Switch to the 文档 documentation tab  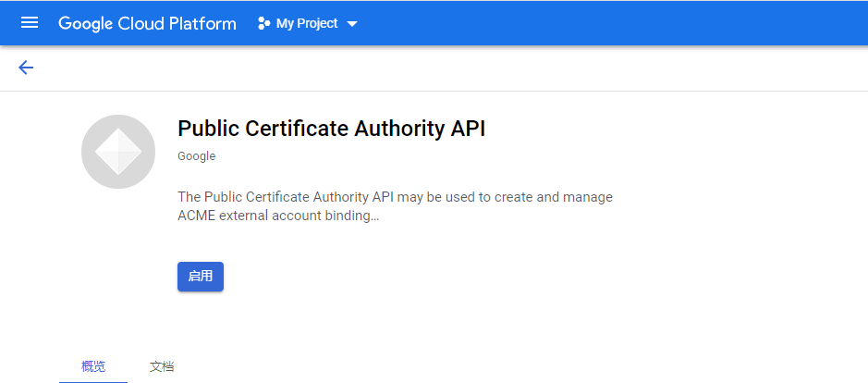(162, 366)
